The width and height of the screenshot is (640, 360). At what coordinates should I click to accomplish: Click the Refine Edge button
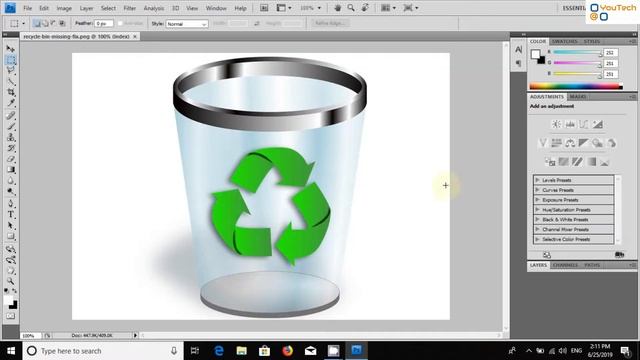(x=330, y=23)
